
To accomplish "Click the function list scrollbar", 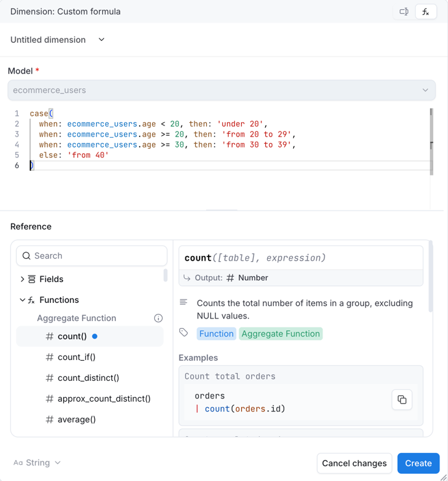I will (165, 275).
